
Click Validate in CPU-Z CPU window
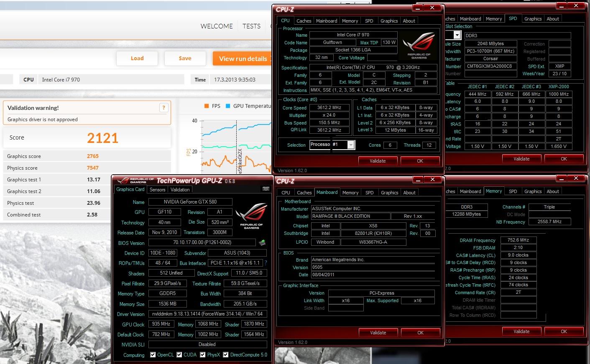[x=378, y=161]
